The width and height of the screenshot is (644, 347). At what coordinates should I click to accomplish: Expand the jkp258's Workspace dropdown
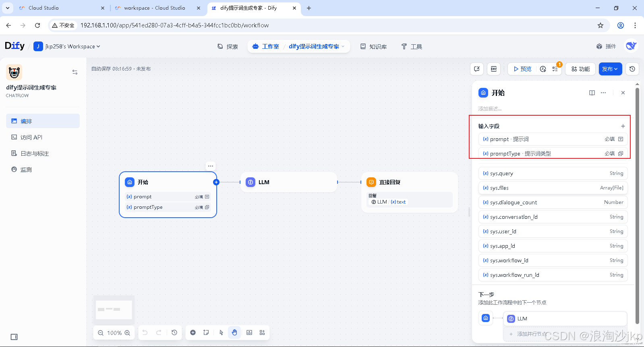click(67, 46)
